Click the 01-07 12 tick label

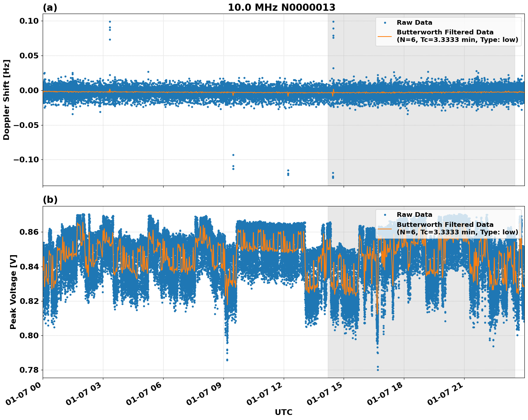[x=263, y=393]
